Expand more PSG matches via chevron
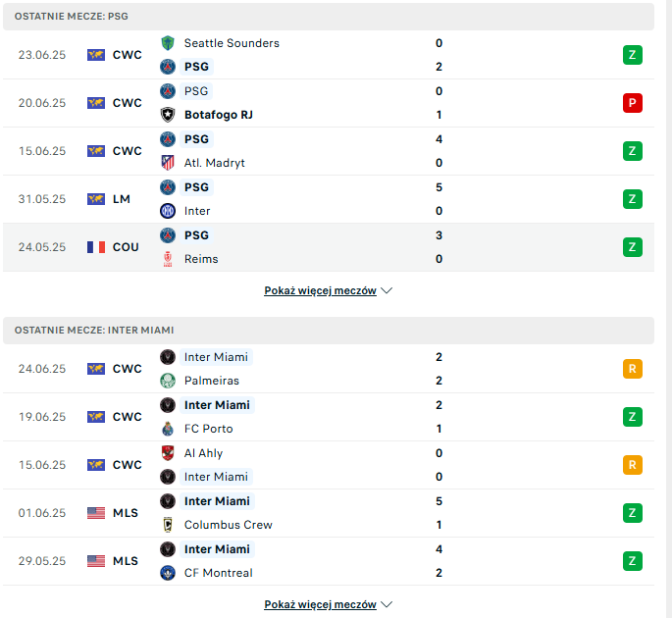The width and height of the screenshot is (672, 618). point(387,290)
